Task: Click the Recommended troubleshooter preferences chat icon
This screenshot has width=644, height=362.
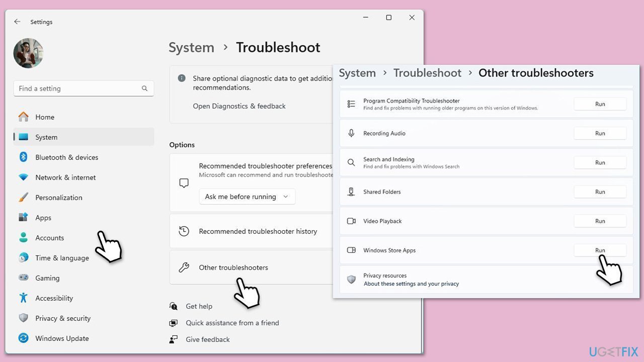Action: click(184, 183)
